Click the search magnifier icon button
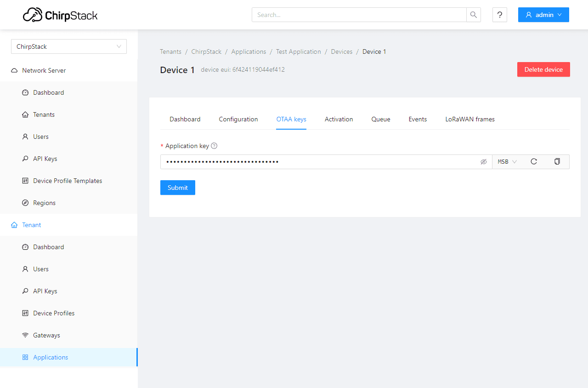Viewport: 588px width, 388px height. [x=474, y=15]
